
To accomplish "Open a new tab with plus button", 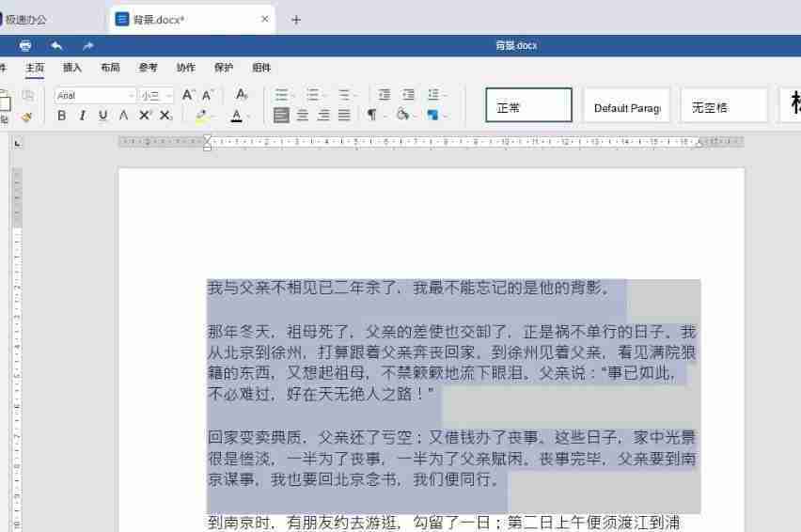I will click(296, 21).
